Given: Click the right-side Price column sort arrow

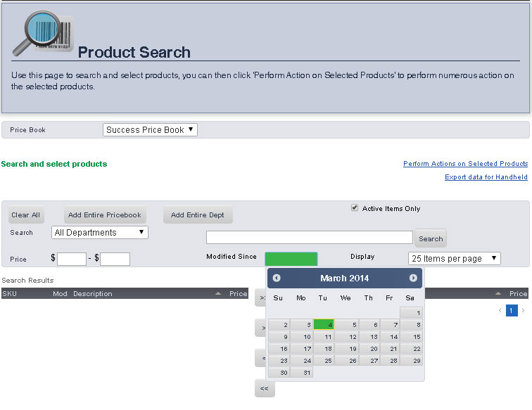Looking at the screenshot, I should point(498,293).
